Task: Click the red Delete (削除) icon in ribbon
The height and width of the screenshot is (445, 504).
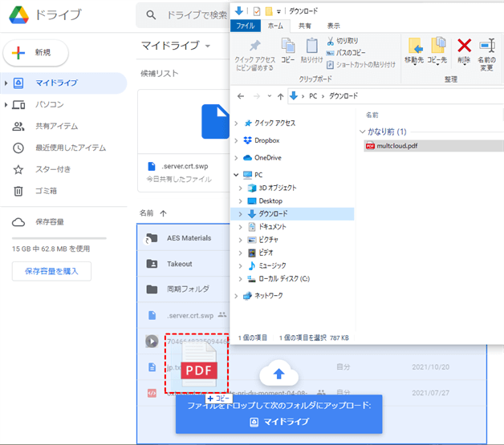Action: (464, 47)
